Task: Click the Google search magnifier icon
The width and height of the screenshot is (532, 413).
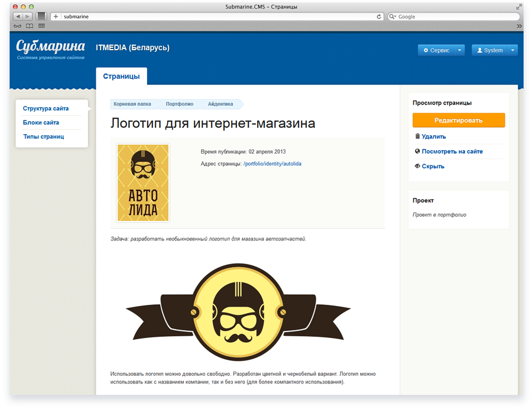Action: pyautogui.click(x=392, y=17)
